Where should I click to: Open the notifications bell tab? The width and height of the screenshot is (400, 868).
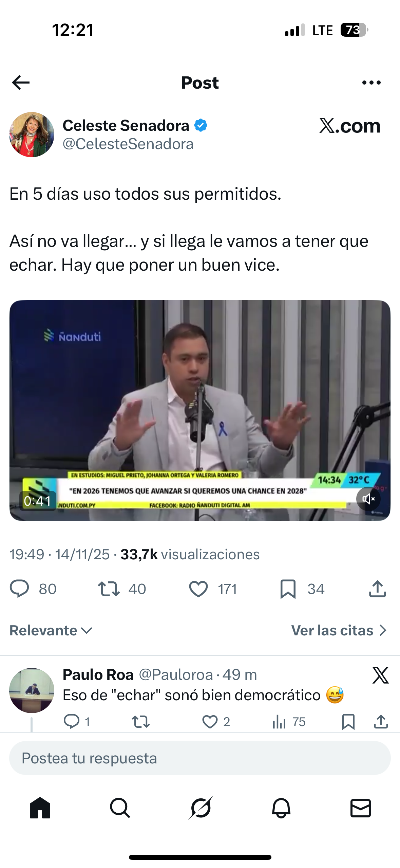(x=281, y=808)
